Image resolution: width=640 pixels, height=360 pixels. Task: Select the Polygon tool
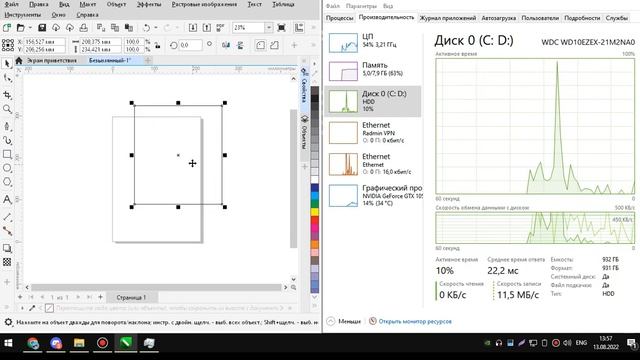(7, 182)
